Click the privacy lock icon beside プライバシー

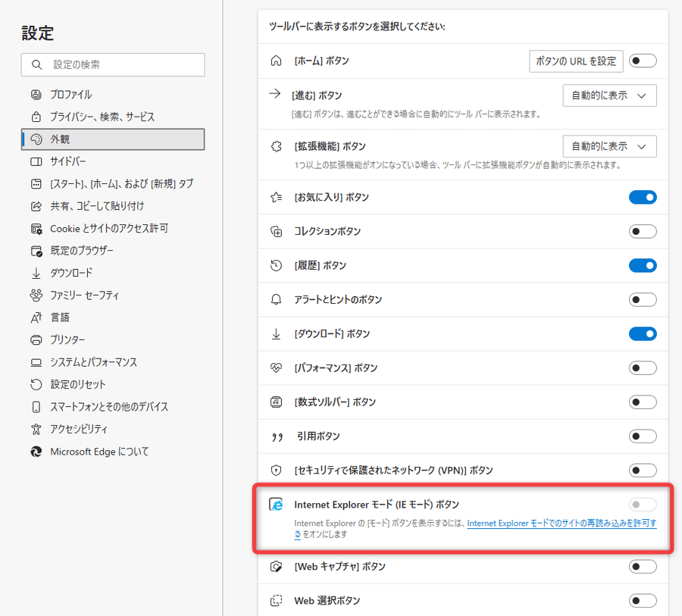(36, 117)
